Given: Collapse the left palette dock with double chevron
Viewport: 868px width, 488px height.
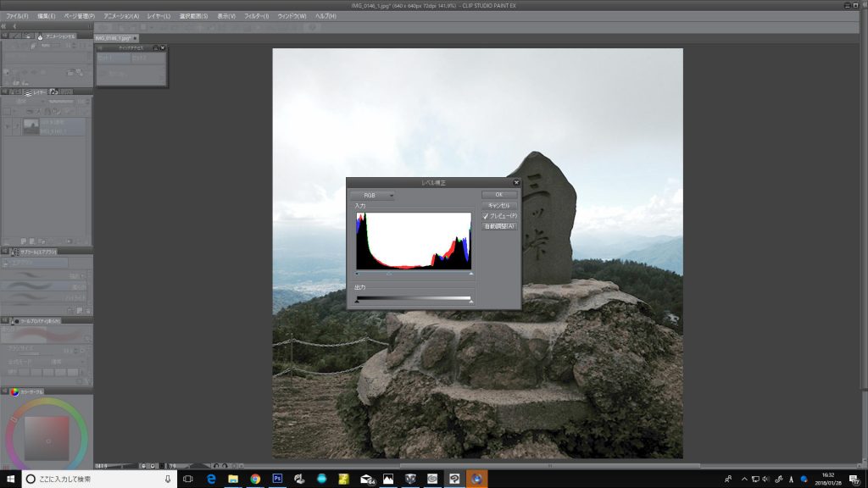Looking at the screenshot, I should [4, 26].
